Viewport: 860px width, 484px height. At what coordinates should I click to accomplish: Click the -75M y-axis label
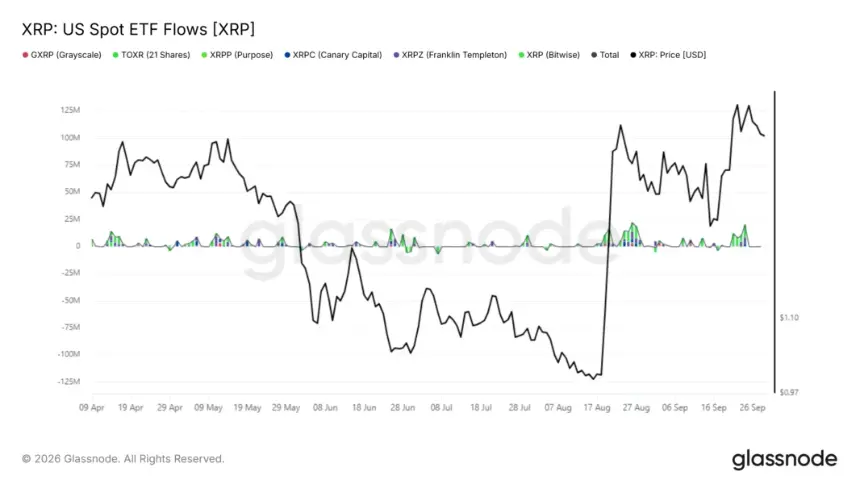point(70,327)
